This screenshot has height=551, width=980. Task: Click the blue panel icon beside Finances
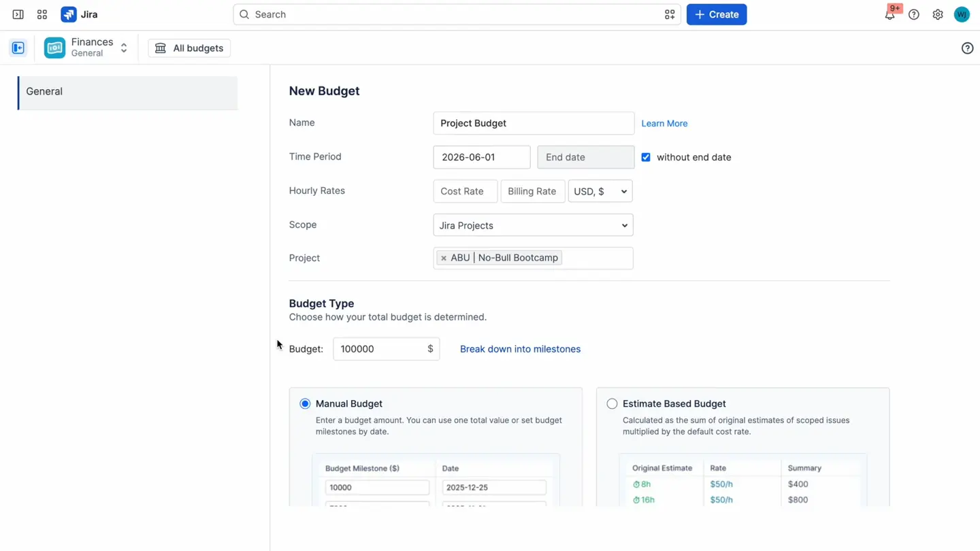click(x=18, y=48)
